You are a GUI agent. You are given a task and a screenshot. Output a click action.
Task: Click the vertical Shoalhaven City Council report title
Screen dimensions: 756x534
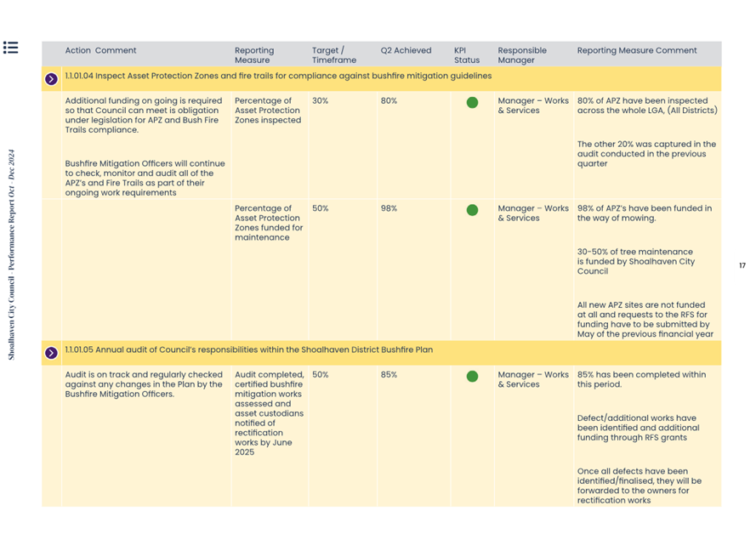11,255
